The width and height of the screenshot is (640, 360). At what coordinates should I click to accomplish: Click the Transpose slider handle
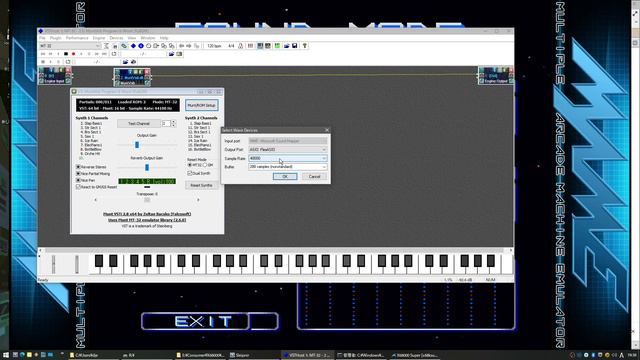147,200
